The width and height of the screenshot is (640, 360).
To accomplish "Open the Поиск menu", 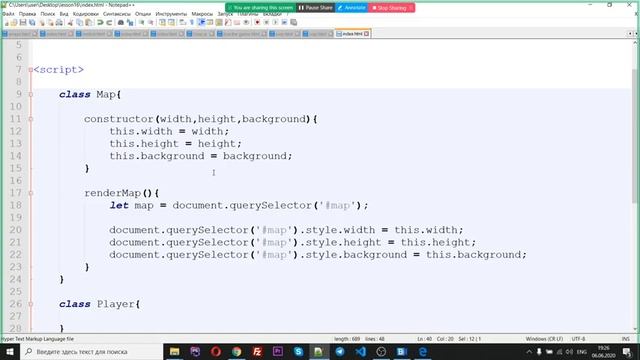I will pos(48,14).
